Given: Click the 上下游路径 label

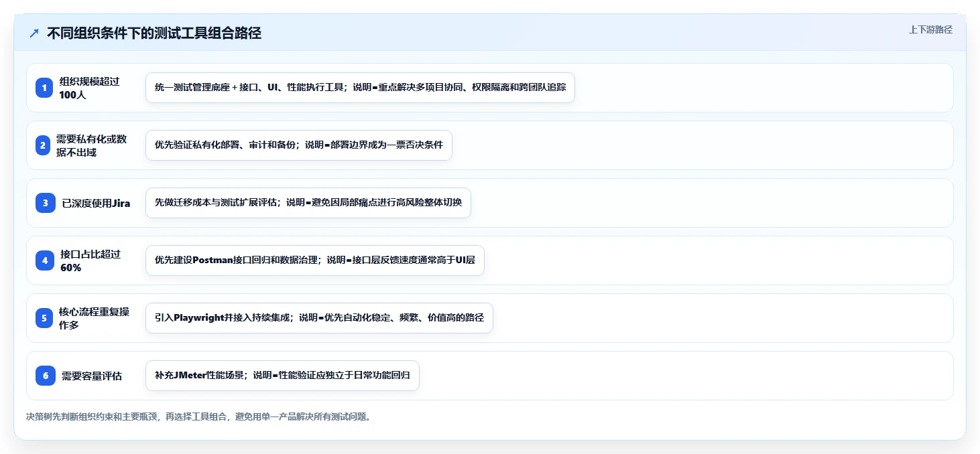Looking at the screenshot, I should point(930,29).
